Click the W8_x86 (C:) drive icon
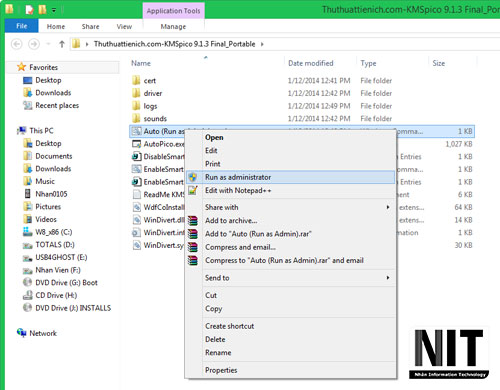The image size is (500, 390). pos(27,232)
